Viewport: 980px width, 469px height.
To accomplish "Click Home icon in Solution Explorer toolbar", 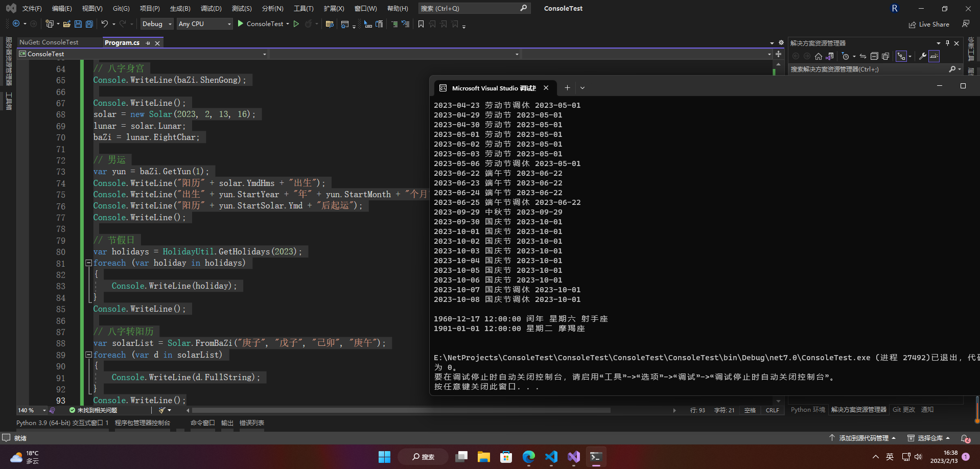I will [819, 56].
